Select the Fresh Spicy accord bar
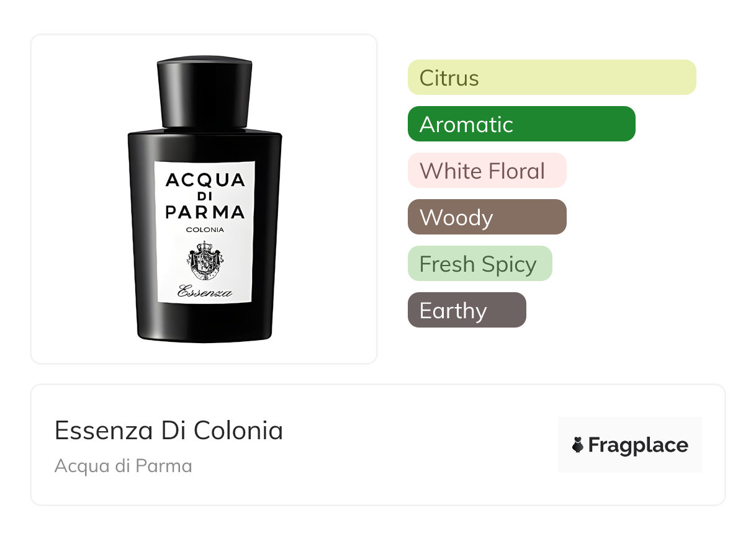 point(480,264)
